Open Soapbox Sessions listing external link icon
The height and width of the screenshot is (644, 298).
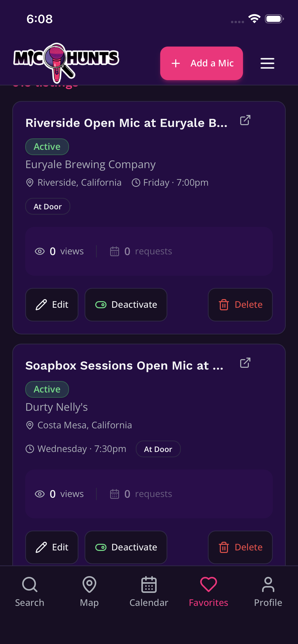(245, 363)
